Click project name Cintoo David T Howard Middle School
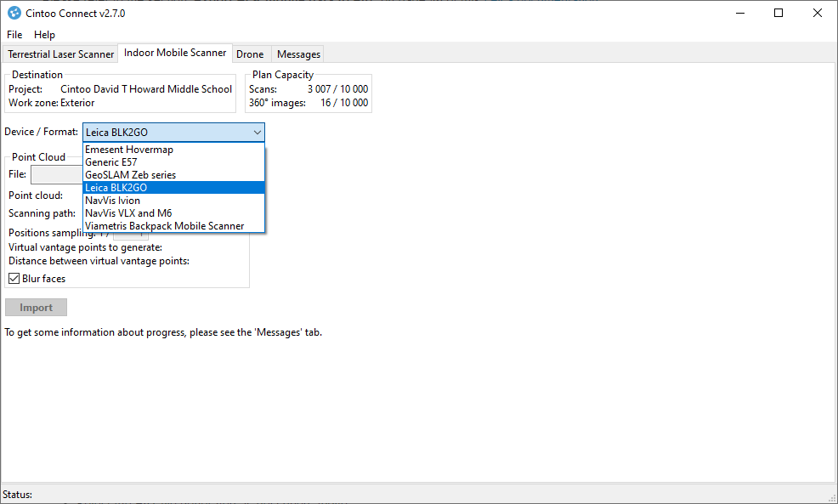Viewport: 838px width, 504px height. click(146, 89)
